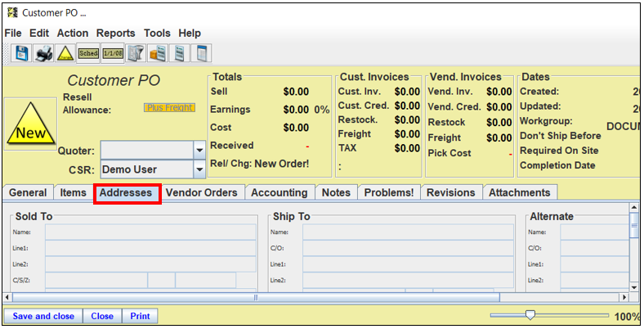Open the Action menu
This screenshot has height=329, width=644.
73,33
